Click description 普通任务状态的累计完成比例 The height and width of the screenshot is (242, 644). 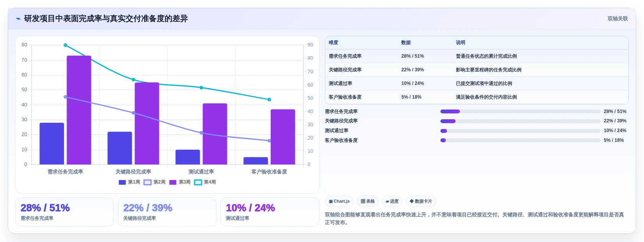(x=486, y=56)
